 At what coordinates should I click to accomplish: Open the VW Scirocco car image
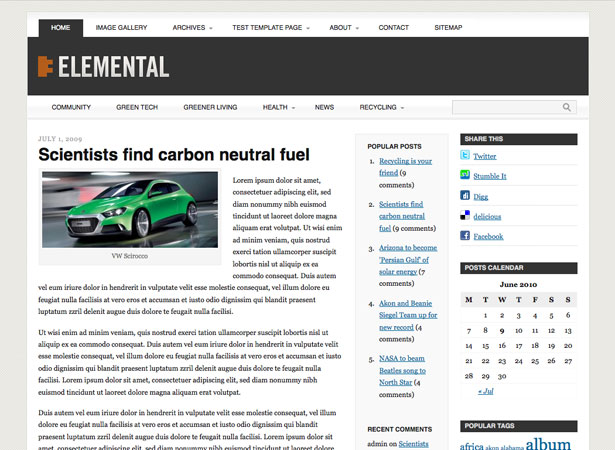tap(130, 210)
